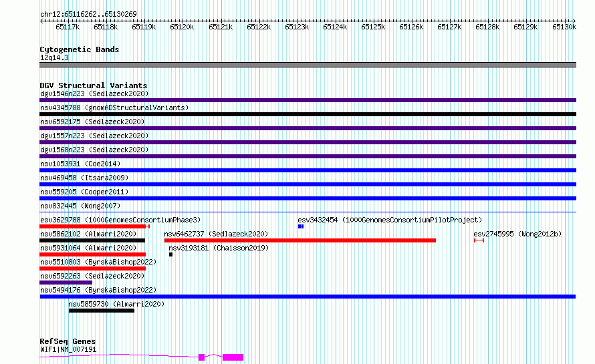The height and width of the screenshot is (364, 595).
Task: Click the 65126k ruler tick label
Action: pyautogui.click(x=411, y=27)
